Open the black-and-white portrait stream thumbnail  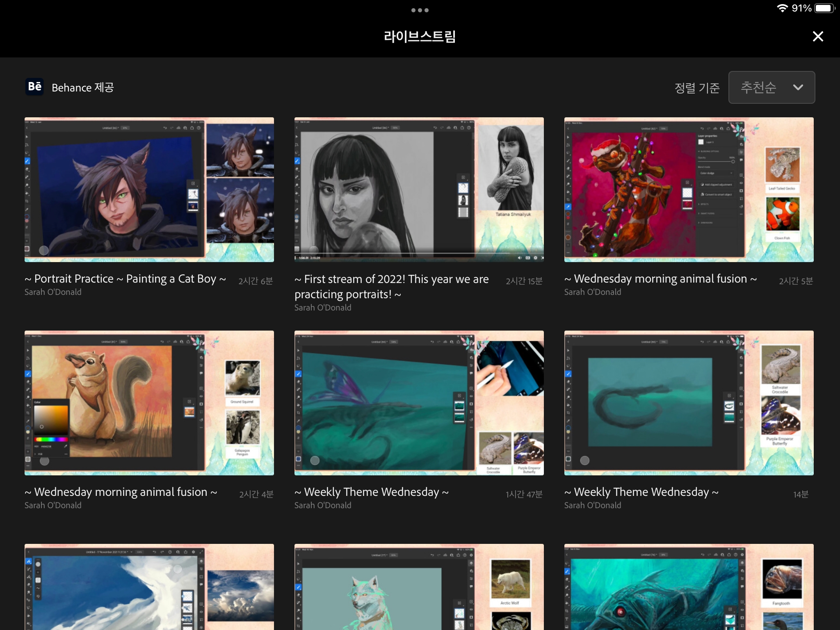pos(419,189)
